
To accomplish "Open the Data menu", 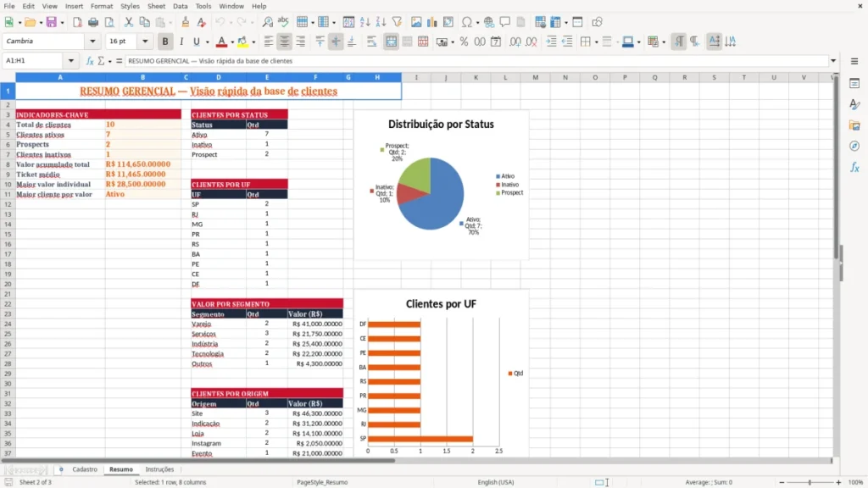I will 181,6.
